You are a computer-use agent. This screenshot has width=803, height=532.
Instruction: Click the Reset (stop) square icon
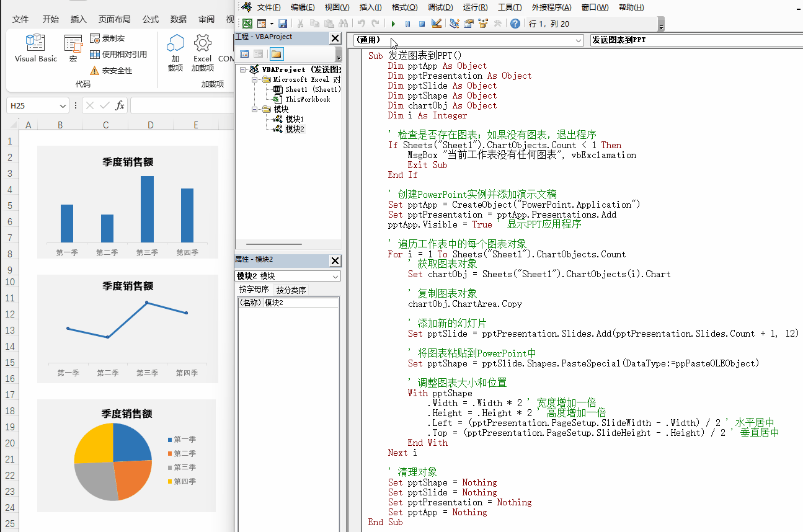(422, 24)
